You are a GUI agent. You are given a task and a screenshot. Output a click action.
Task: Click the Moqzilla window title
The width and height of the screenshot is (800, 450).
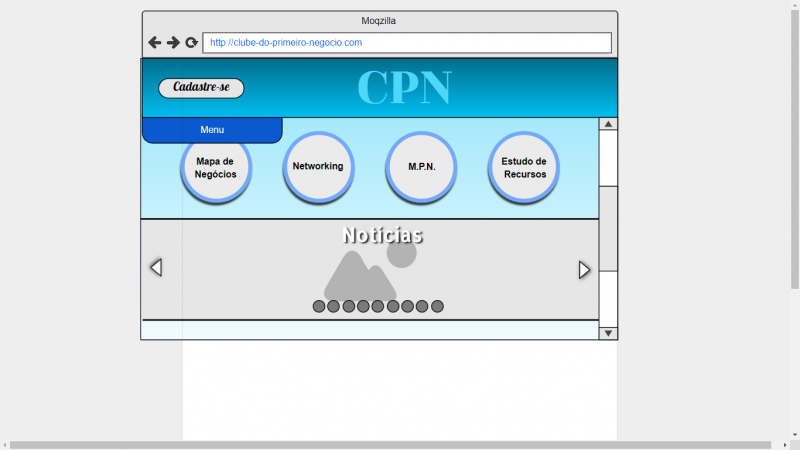click(379, 21)
